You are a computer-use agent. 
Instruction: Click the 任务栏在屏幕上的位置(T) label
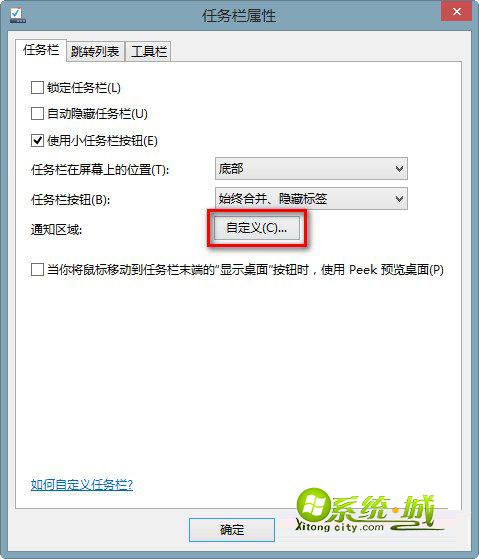pyautogui.click(x=100, y=170)
